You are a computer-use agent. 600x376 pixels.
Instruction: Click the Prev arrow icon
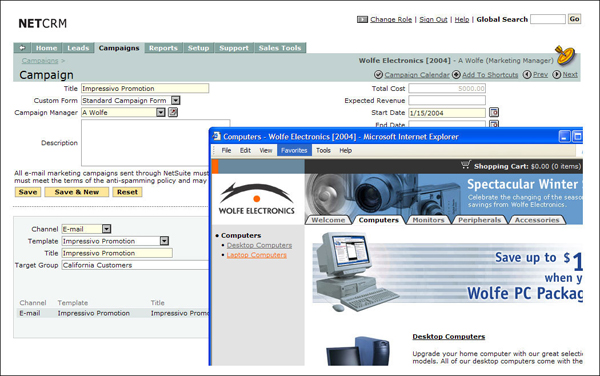527,74
